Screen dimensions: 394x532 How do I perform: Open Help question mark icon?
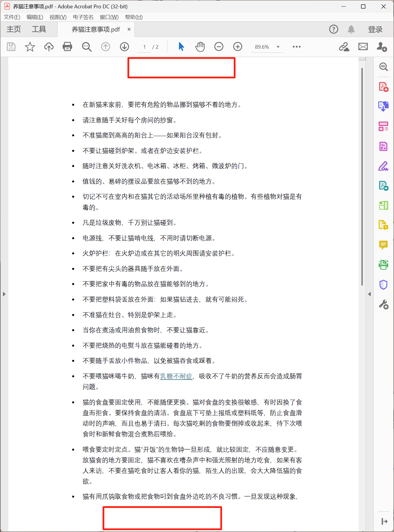click(x=334, y=29)
